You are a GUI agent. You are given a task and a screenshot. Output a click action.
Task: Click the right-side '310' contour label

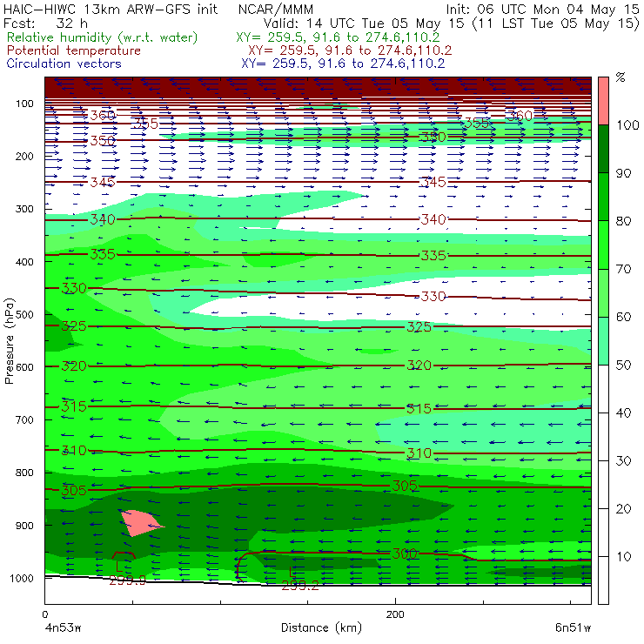(x=419, y=453)
